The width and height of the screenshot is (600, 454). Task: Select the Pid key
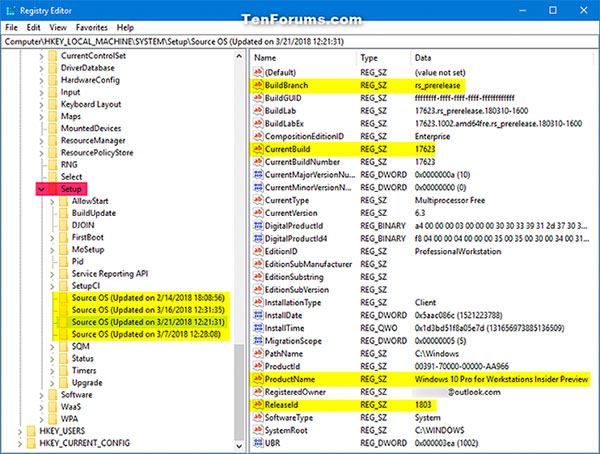(x=77, y=262)
